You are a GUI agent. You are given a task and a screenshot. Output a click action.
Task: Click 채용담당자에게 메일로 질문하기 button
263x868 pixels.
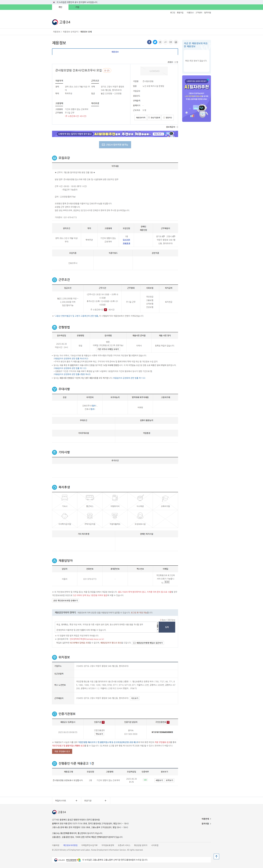(148, 643)
